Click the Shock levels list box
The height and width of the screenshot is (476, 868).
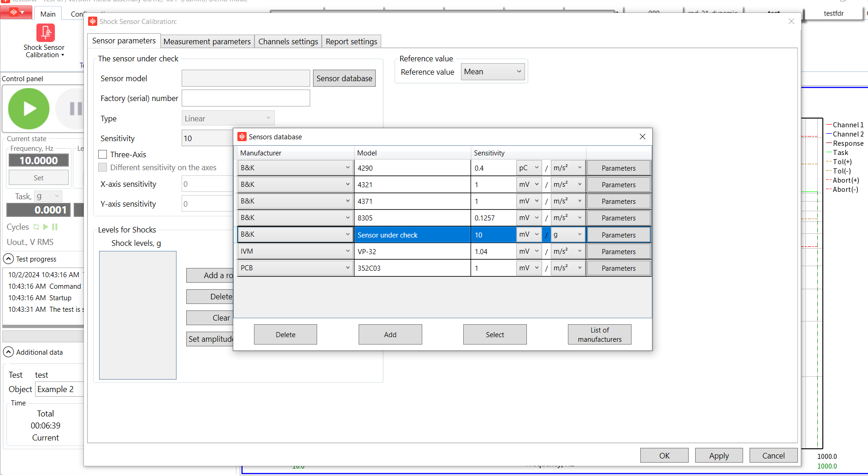(138, 315)
